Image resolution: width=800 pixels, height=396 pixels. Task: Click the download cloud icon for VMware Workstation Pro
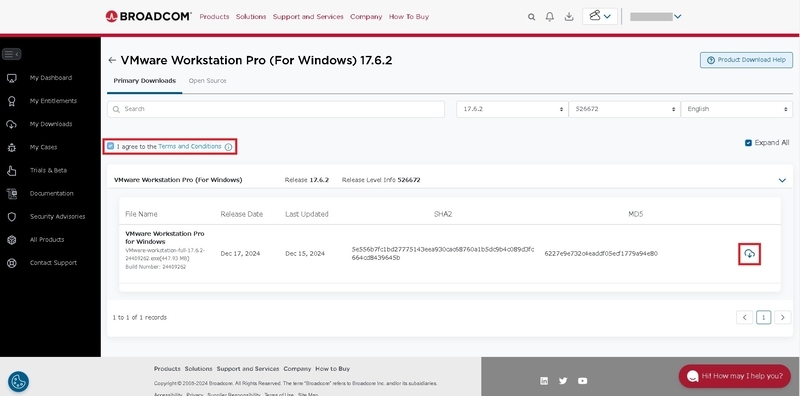click(749, 254)
